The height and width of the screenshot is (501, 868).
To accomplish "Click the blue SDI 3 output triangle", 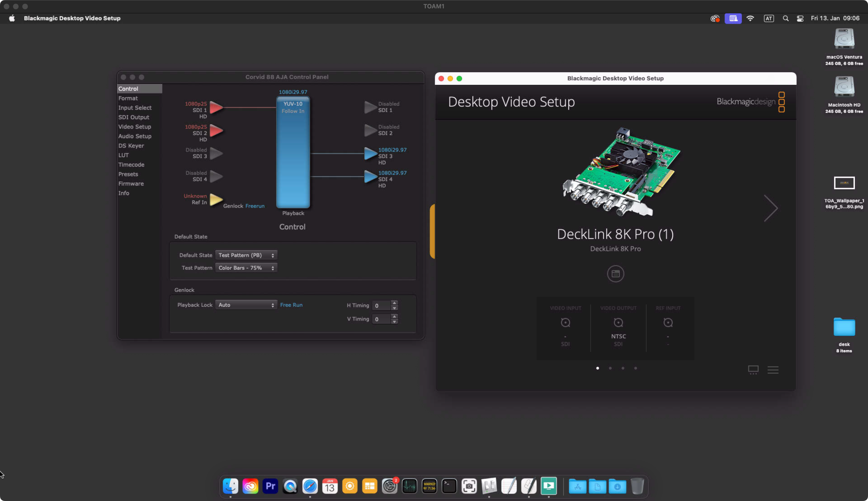I will pyautogui.click(x=370, y=154).
